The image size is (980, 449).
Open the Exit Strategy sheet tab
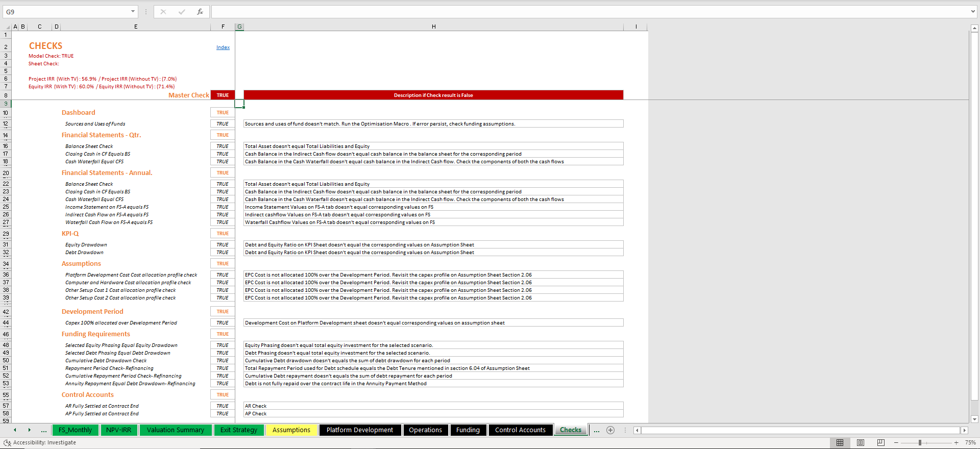[239, 430]
